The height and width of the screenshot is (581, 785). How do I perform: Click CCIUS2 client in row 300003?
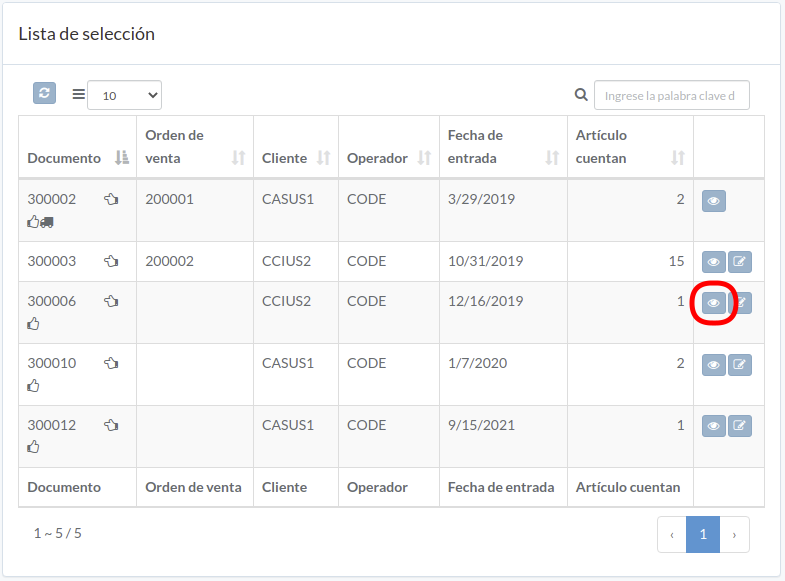(286, 261)
